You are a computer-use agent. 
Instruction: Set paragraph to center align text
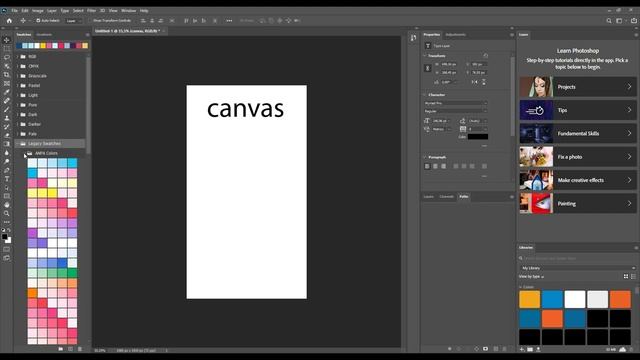click(x=435, y=166)
